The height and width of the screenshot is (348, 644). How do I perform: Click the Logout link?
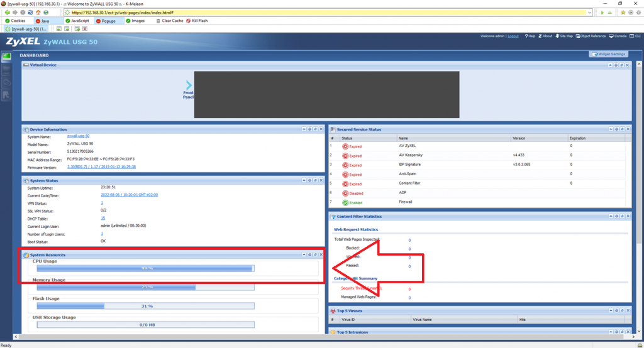pyautogui.click(x=513, y=36)
